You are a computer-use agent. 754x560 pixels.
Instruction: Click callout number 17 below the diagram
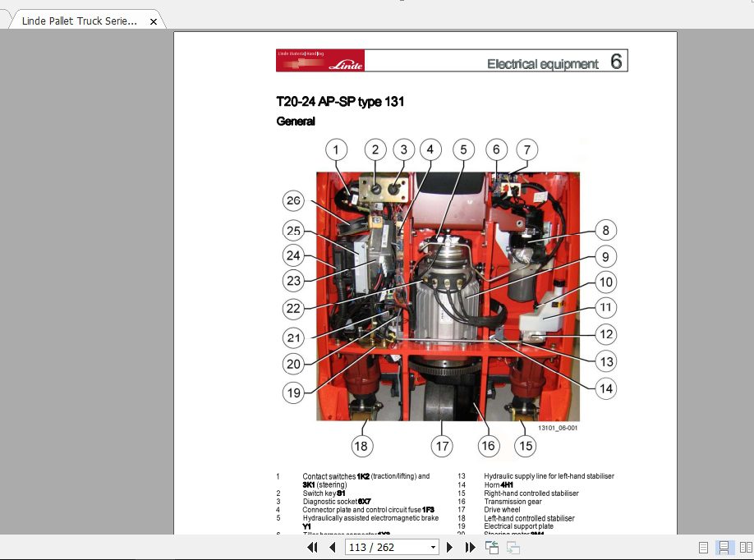tap(442, 447)
